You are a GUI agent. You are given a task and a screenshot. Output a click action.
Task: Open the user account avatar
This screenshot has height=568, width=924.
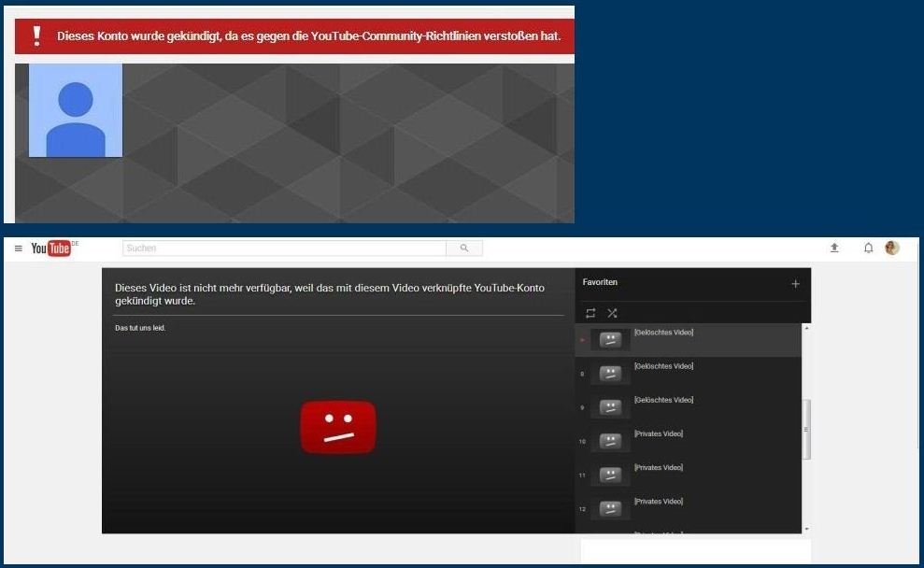(892, 248)
